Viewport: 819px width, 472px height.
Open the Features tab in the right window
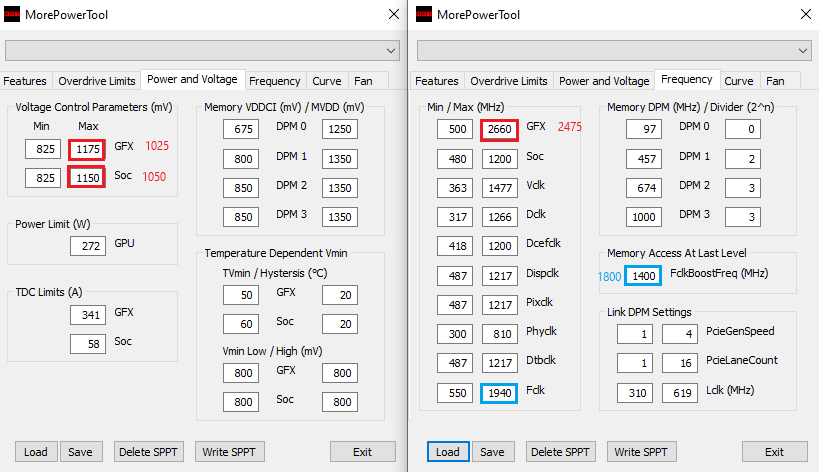click(x=437, y=81)
